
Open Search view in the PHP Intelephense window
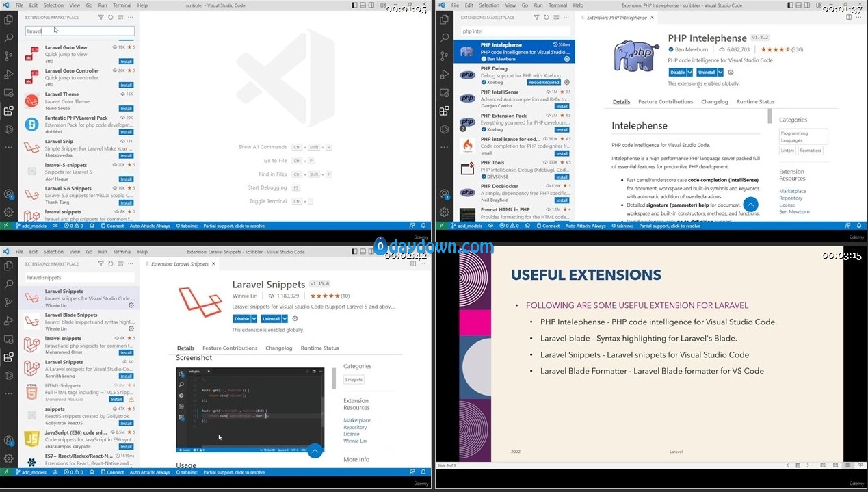point(444,38)
